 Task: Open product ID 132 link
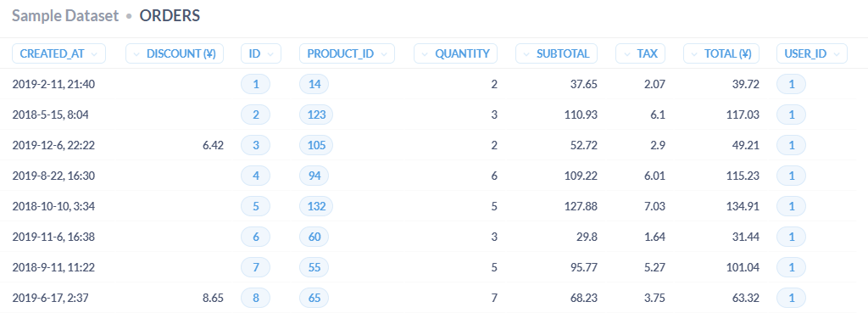coord(317,206)
